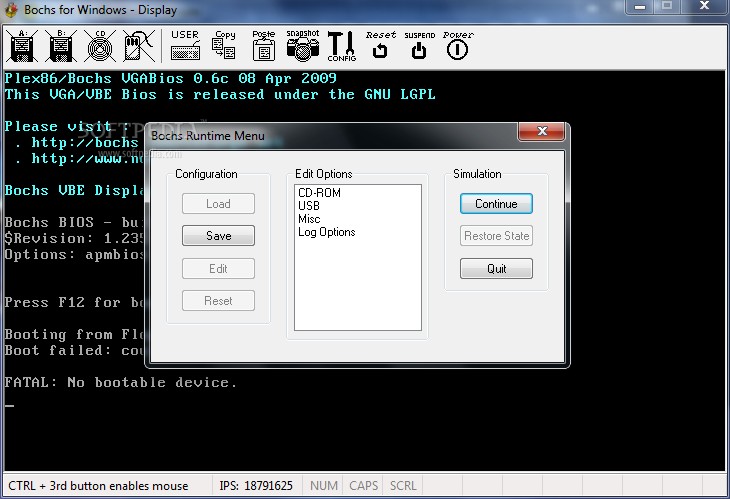This screenshot has height=499, width=730.
Task: Click the USER keyboard shortcut icon
Action: [x=185, y=46]
